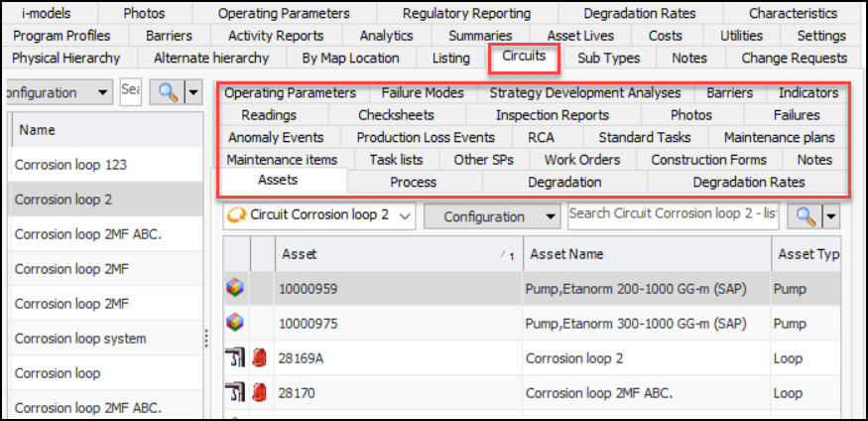The height and width of the screenshot is (421, 868).
Task: Click the loop icon beside asset 28170
Action: click(x=234, y=393)
